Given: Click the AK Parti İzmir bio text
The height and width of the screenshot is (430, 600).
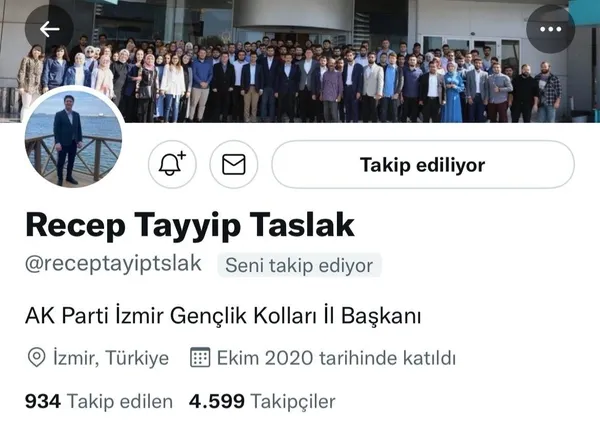Looking at the screenshot, I should tap(223, 316).
